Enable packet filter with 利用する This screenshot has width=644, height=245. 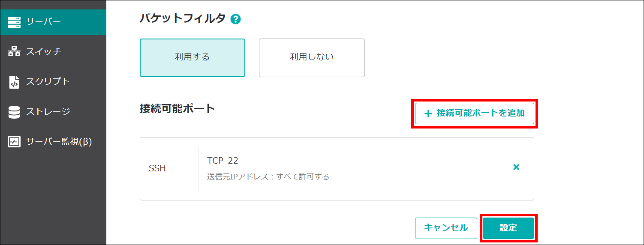pyautogui.click(x=192, y=57)
